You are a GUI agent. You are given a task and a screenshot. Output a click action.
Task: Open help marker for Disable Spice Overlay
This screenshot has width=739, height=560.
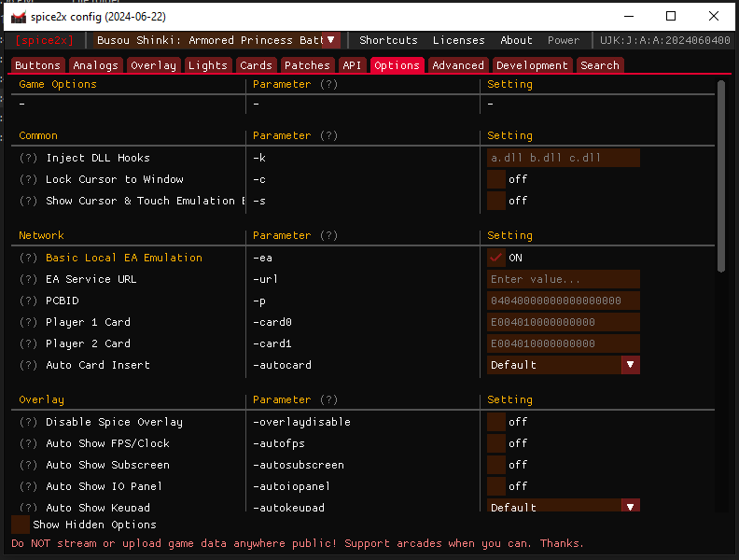click(x=28, y=423)
